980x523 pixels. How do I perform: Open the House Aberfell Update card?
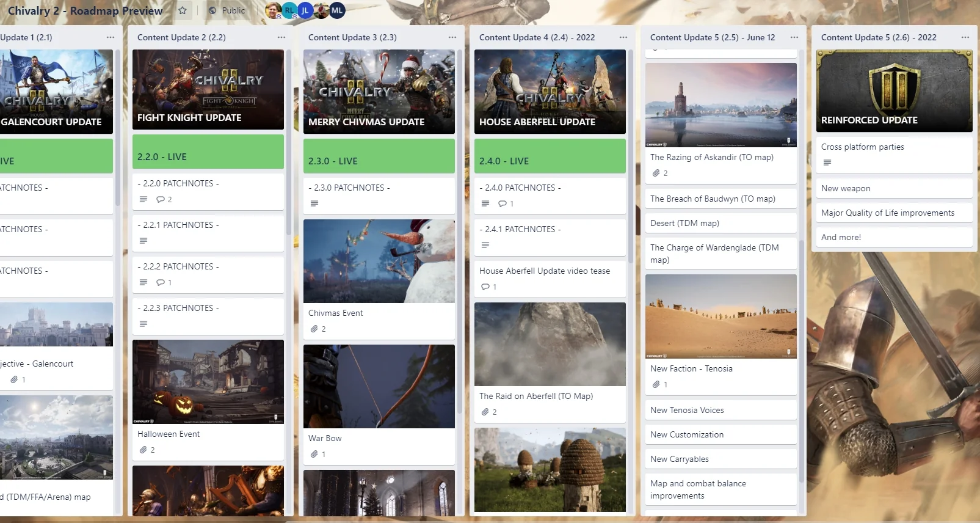point(550,92)
